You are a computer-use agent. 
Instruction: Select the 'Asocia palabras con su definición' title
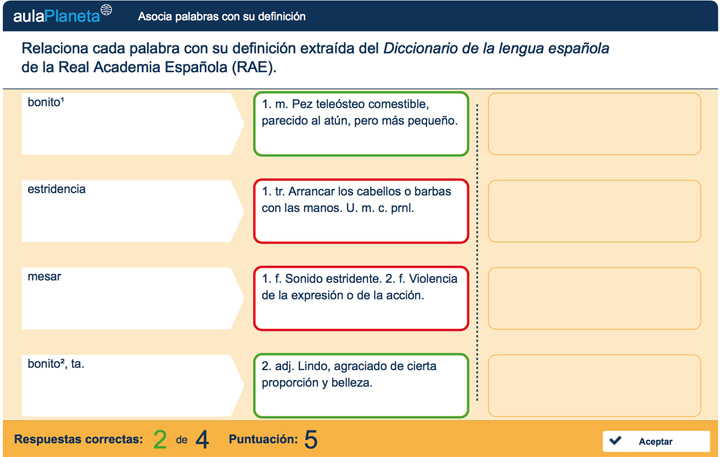pos(222,17)
